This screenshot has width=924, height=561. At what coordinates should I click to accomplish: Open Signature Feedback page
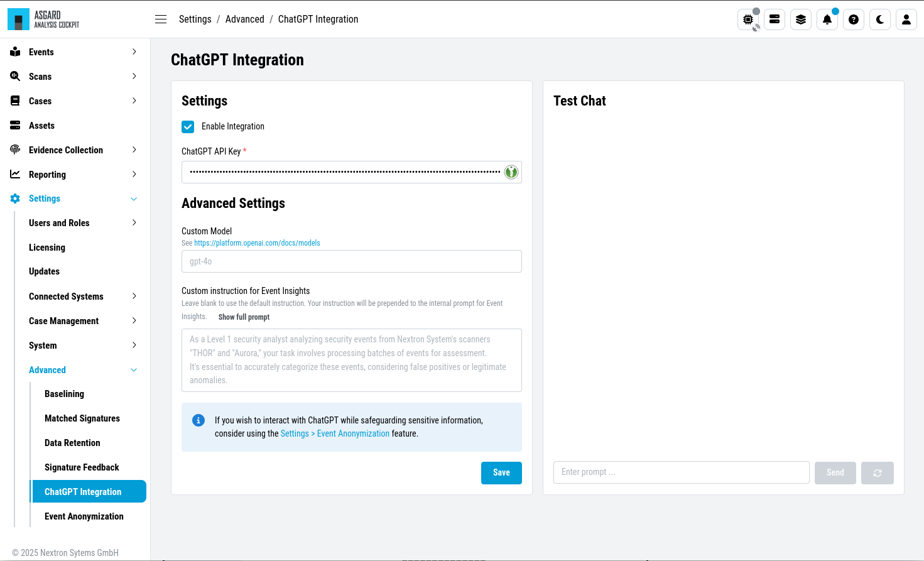pos(82,467)
